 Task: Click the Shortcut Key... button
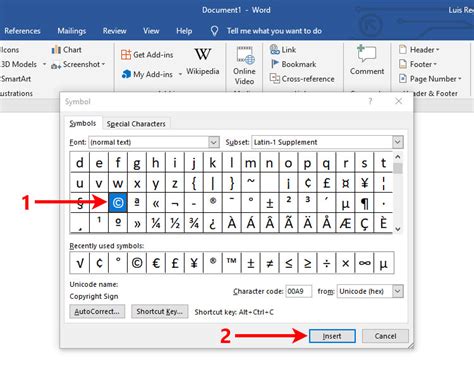[159, 311]
